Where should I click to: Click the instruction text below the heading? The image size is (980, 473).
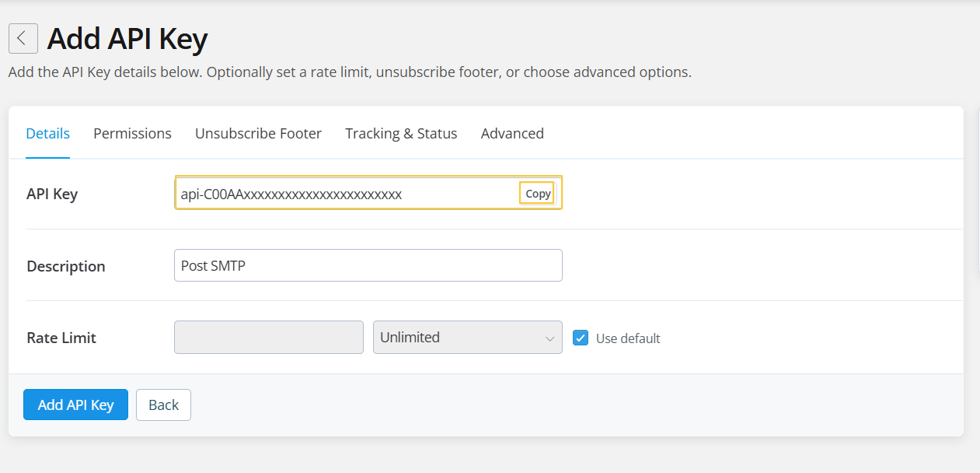tap(350, 72)
